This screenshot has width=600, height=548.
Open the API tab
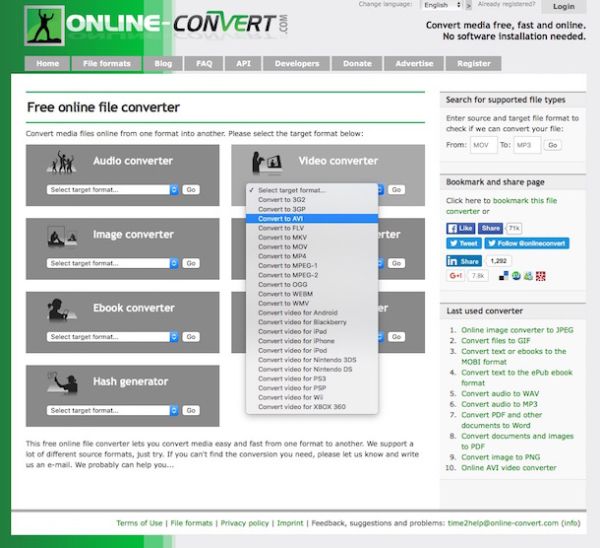coord(243,64)
